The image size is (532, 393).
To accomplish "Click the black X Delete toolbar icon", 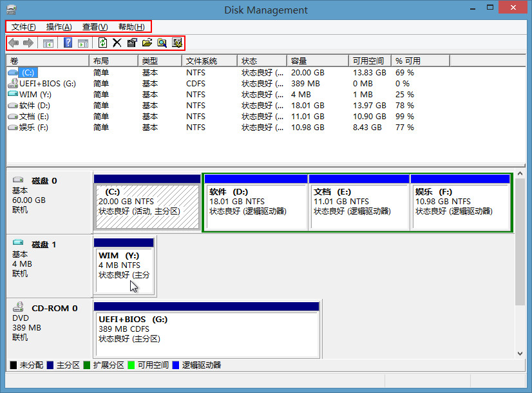I will (x=117, y=43).
